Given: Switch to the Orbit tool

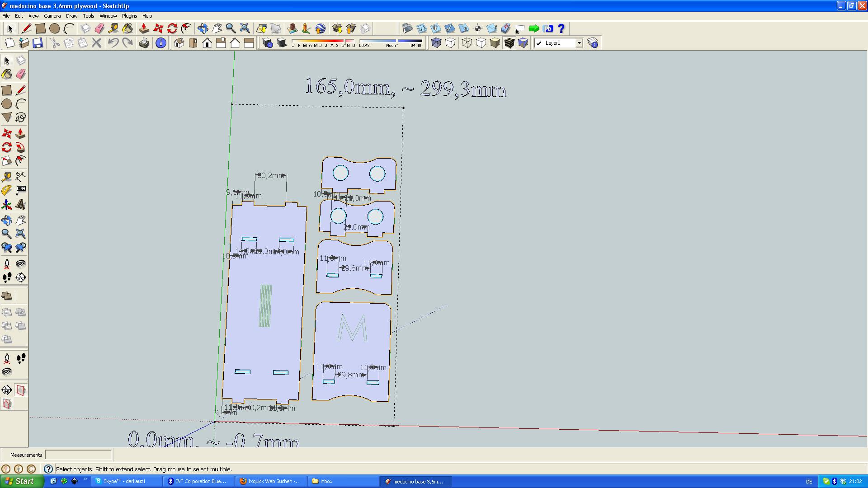Looking at the screenshot, I should click(203, 28).
